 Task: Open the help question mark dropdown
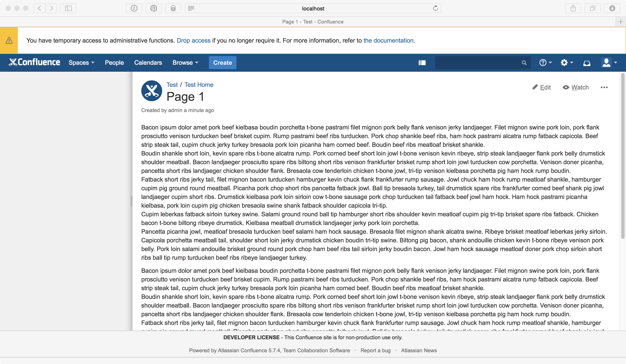tap(545, 63)
